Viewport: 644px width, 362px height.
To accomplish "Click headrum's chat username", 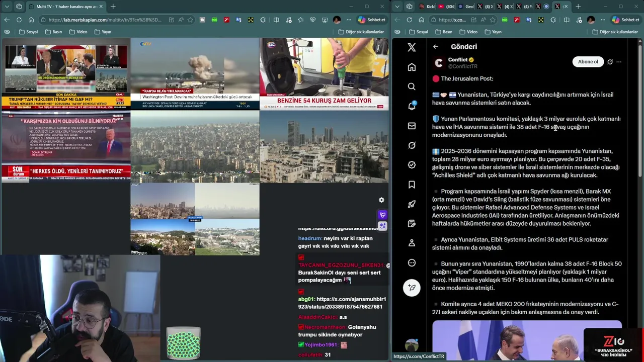I will (x=309, y=238).
